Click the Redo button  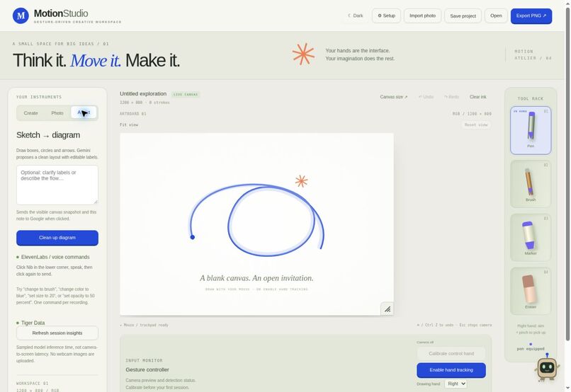tap(451, 97)
